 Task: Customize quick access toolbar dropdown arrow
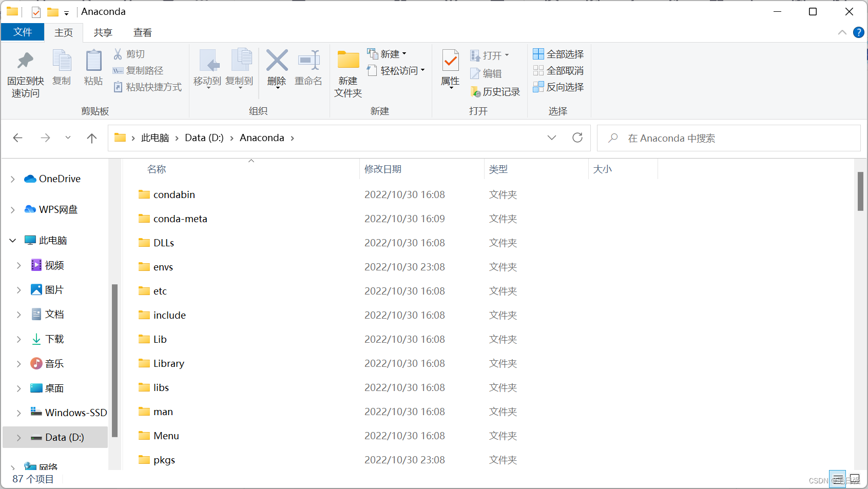point(66,13)
